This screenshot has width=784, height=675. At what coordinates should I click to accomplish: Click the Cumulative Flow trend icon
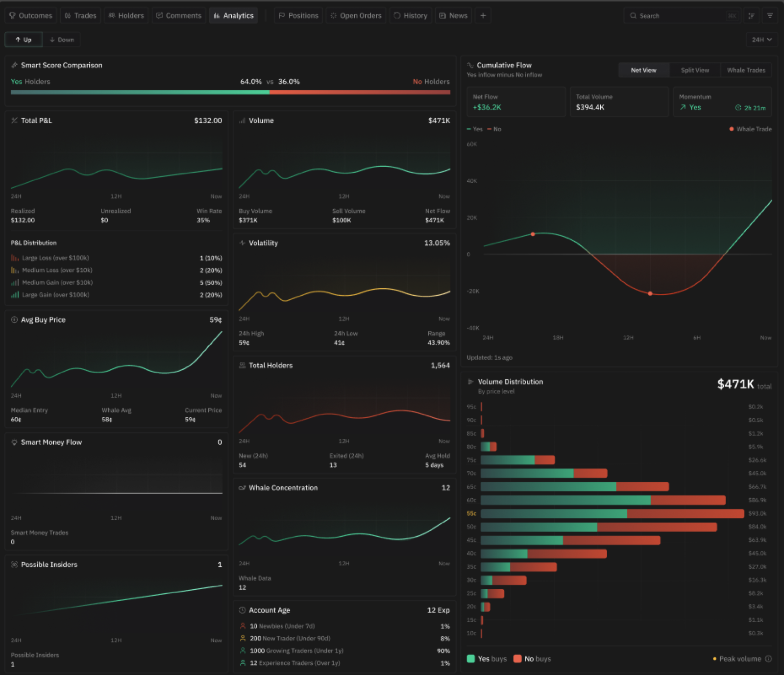470,65
